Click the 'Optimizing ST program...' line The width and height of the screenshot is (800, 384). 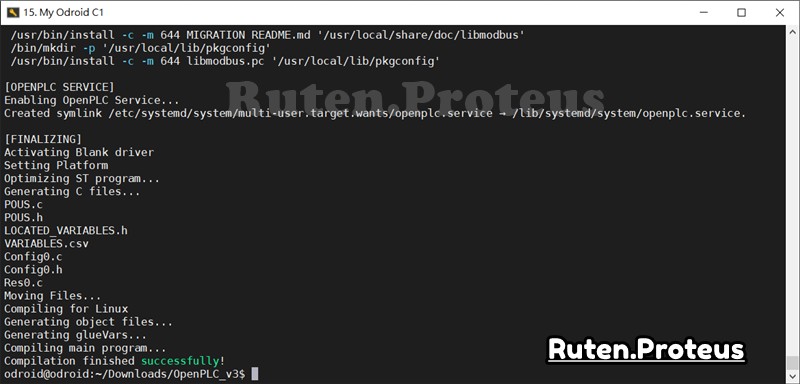click(82, 178)
